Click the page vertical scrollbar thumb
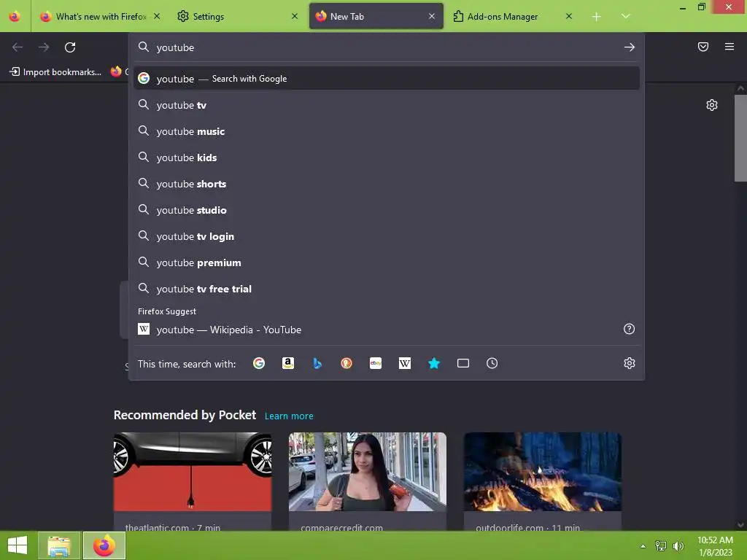The width and height of the screenshot is (747, 560). 740,138
